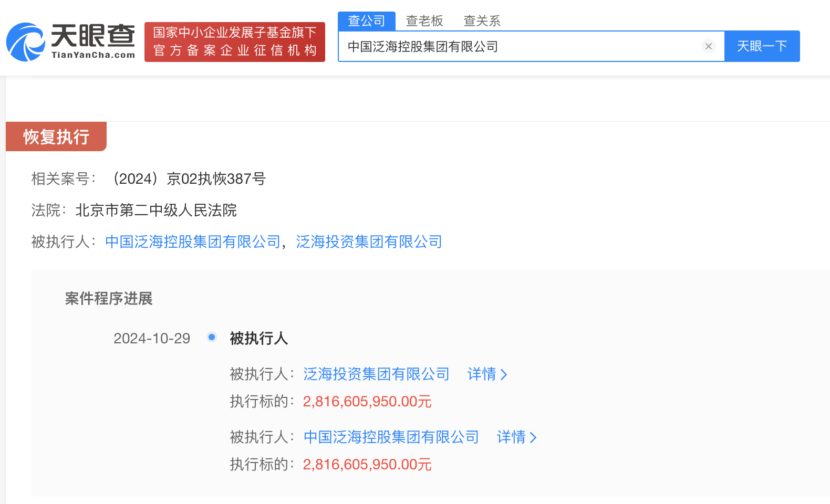Clear the search field with the X icon
This screenshot has width=830, height=504.
click(x=708, y=46)
